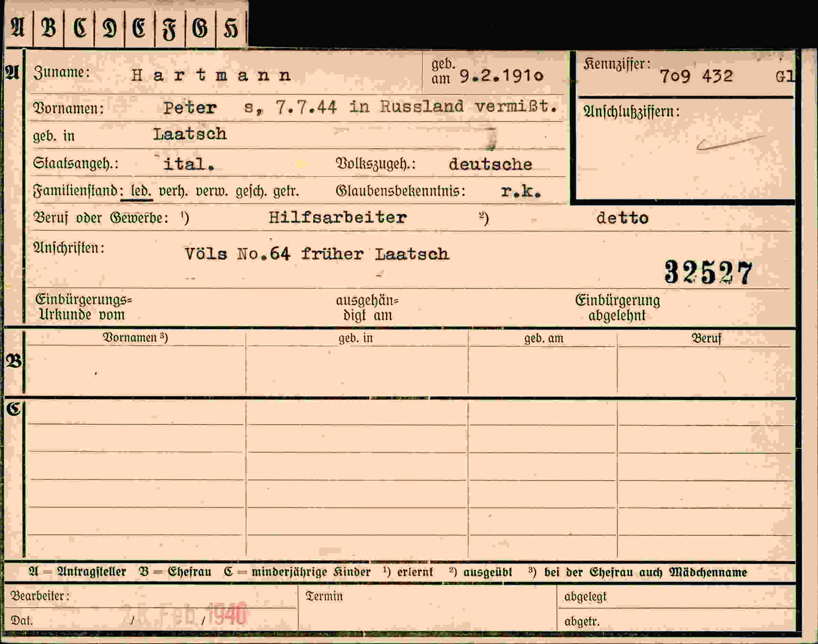Click the index tab letter B
818x644 pixels.
pos(48,28)
